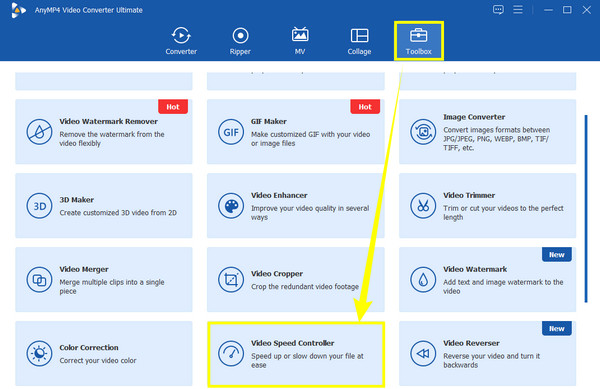Open the Converter tab
This screenshot has height=389, width=600.
181,41
